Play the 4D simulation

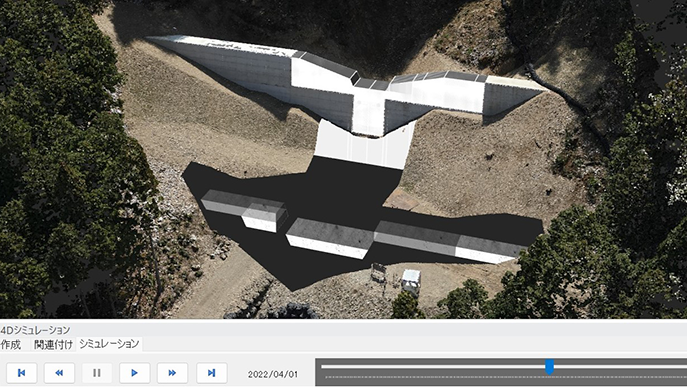[x=135, y=373]
